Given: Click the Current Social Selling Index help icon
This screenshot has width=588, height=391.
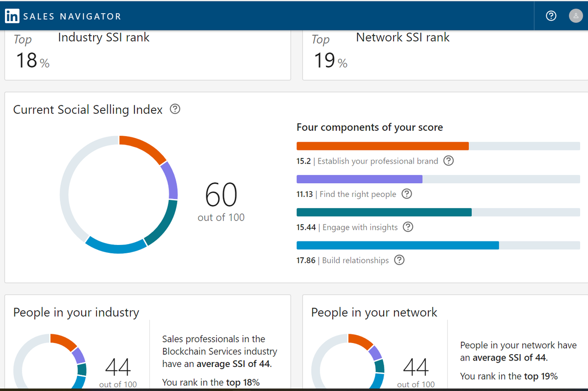Looking at the screenshot, I should (175, 109).
